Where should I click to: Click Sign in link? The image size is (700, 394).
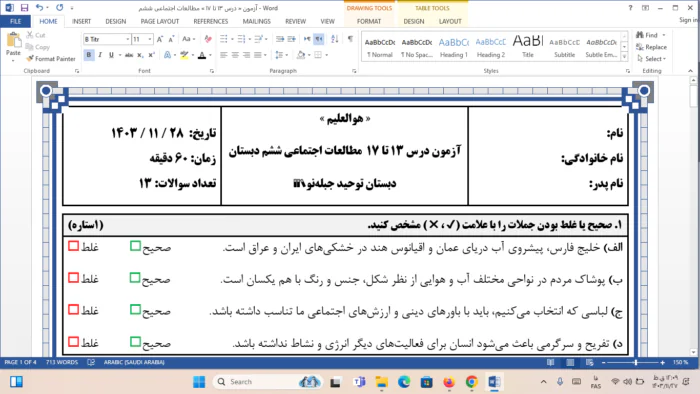[x=688, y=20]
